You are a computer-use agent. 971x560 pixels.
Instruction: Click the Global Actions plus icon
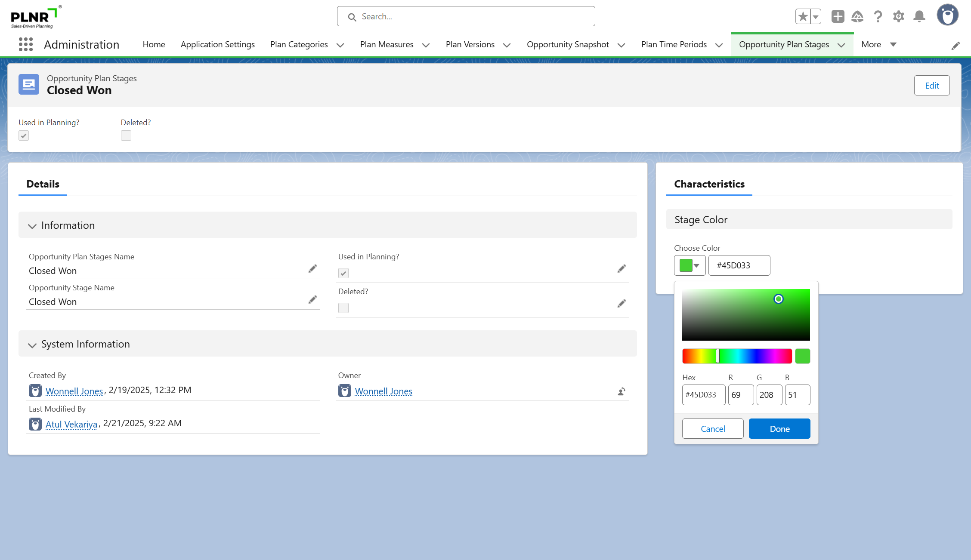[x=838, y=17]
